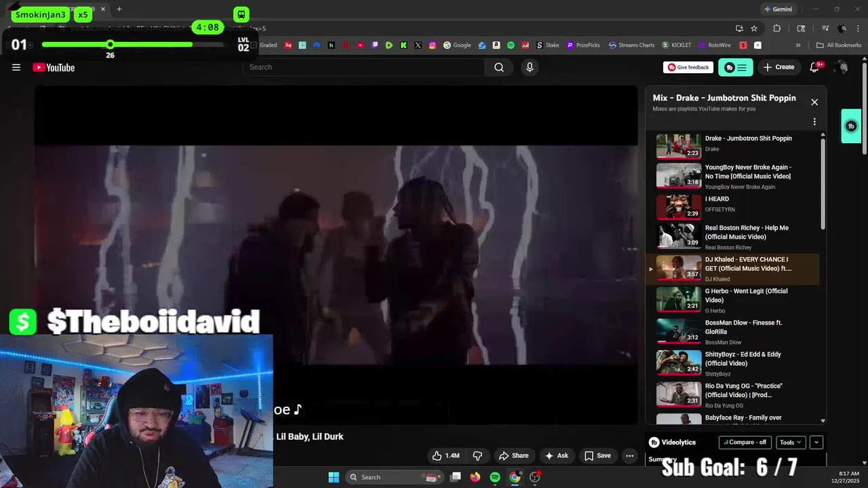Collapse the Videolytics panel chevron
Screen dimensions: 868x488
(x=816, y=442)
